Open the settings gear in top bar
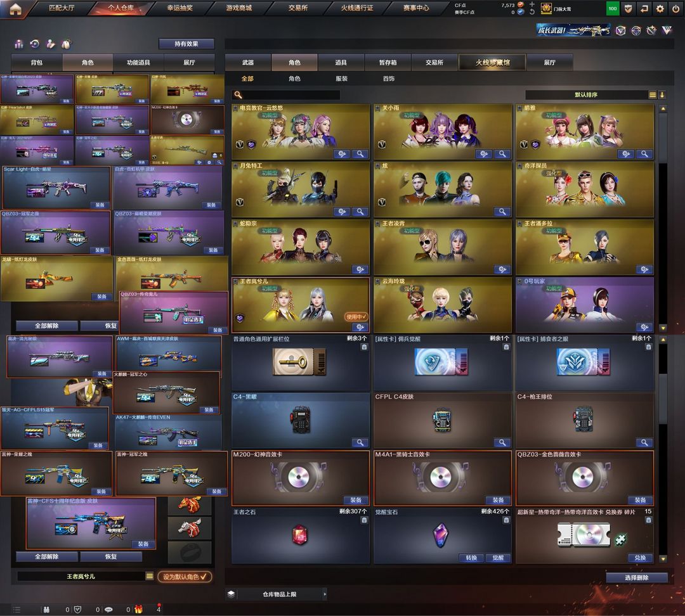Screen dimensions: 685x616 coord(660,9)
